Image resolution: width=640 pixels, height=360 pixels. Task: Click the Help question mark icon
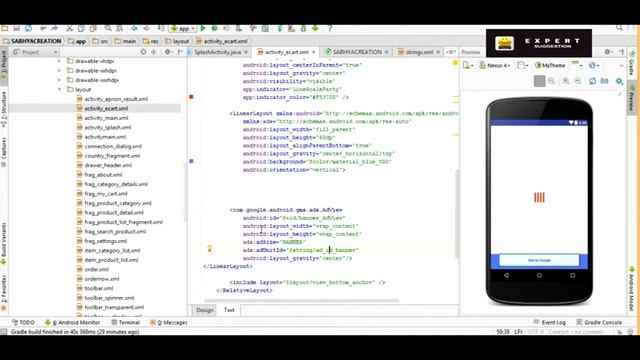click(330, 28)
